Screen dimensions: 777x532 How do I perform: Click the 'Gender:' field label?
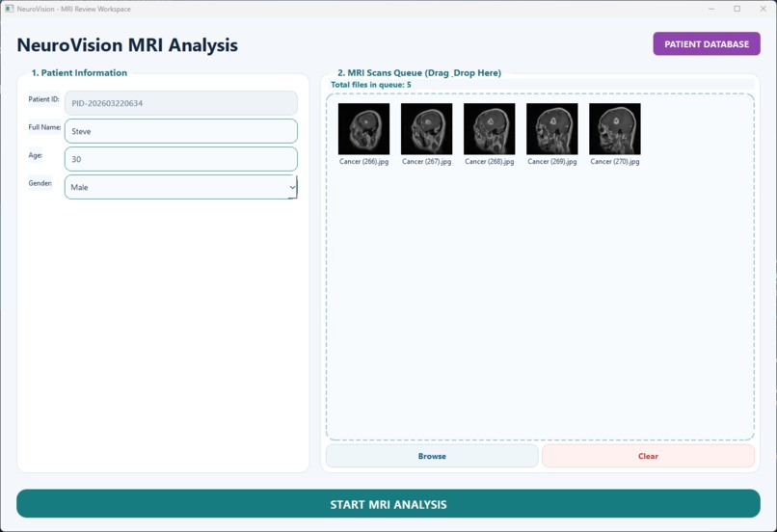40,183
